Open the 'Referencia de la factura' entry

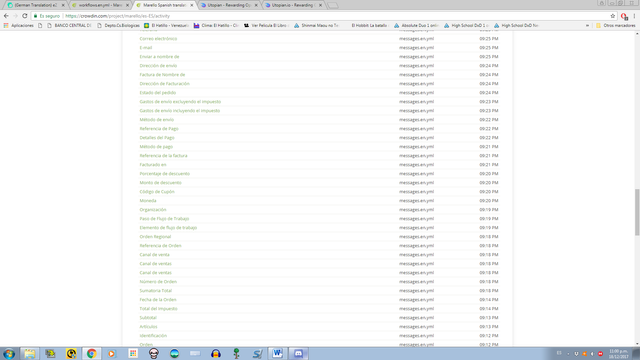(164, 156)
